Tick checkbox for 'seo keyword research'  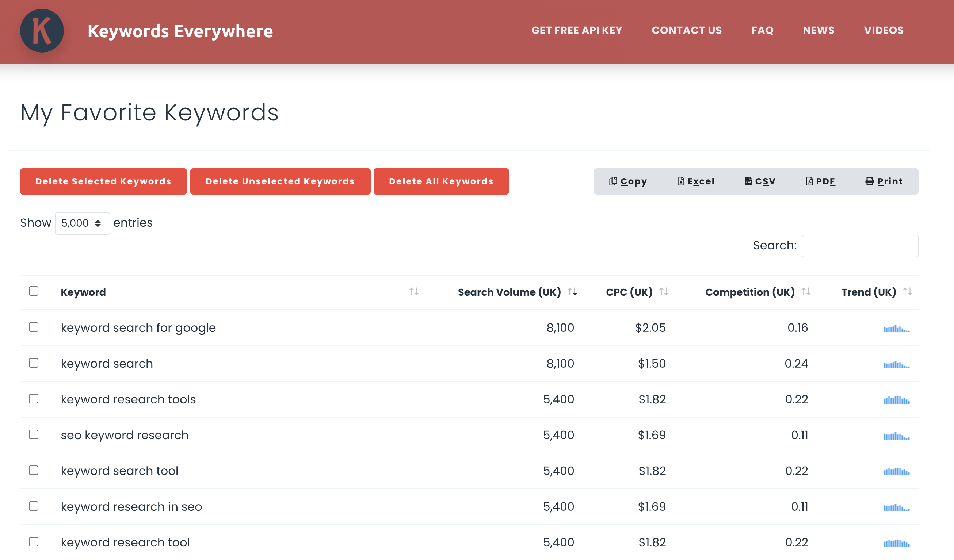pyautogui.click(x=34, y=434)
